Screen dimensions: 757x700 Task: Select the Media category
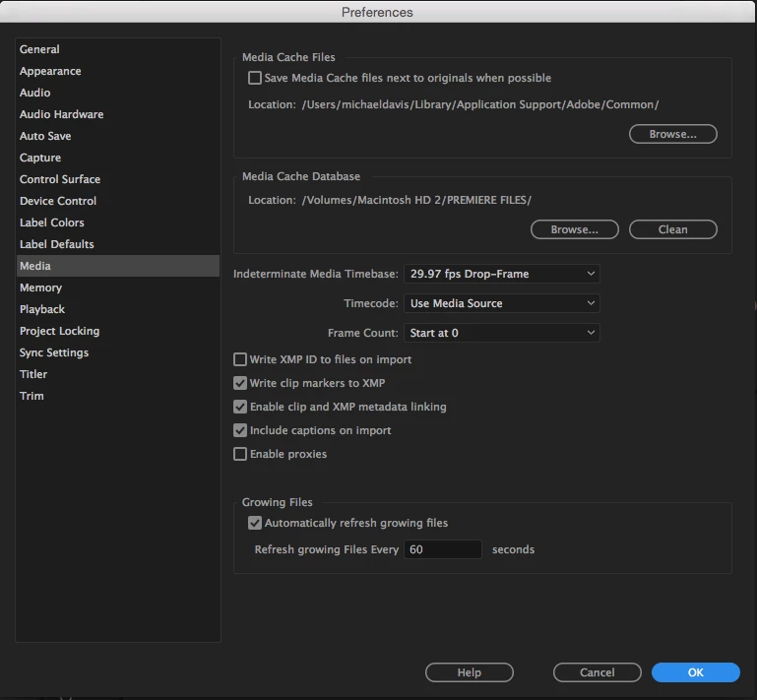[x=118, y=266]
